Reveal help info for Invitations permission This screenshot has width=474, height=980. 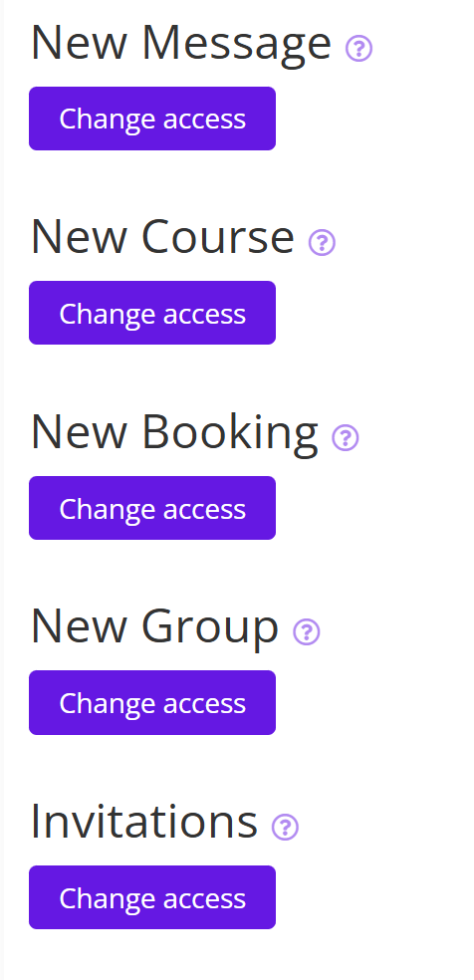(286, 827)
